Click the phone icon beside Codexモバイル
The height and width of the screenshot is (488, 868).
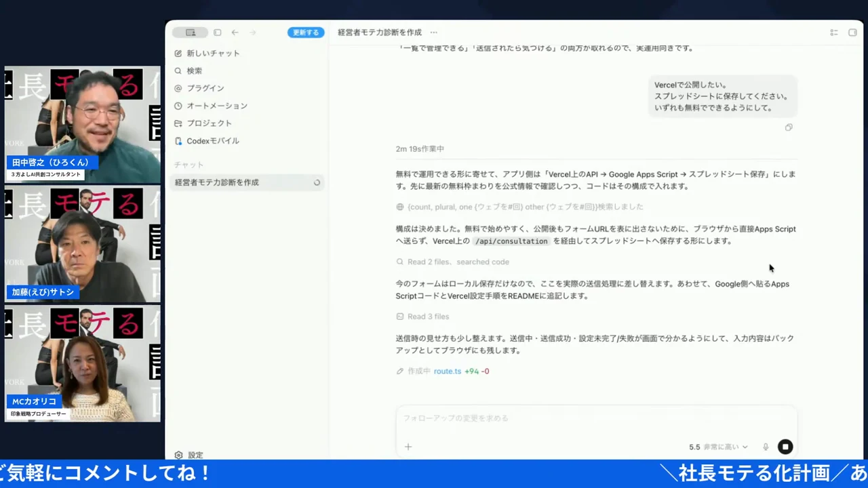[x=178, y=141]
